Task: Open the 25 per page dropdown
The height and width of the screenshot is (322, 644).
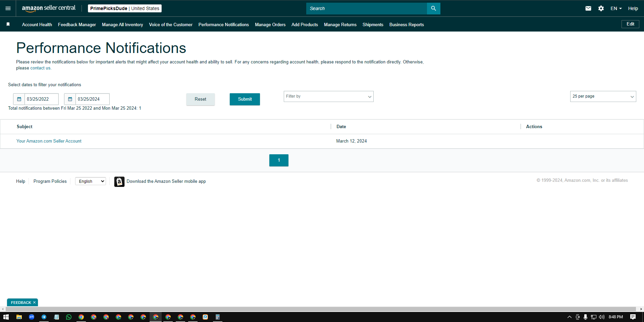Action: [x=603, y=97]
